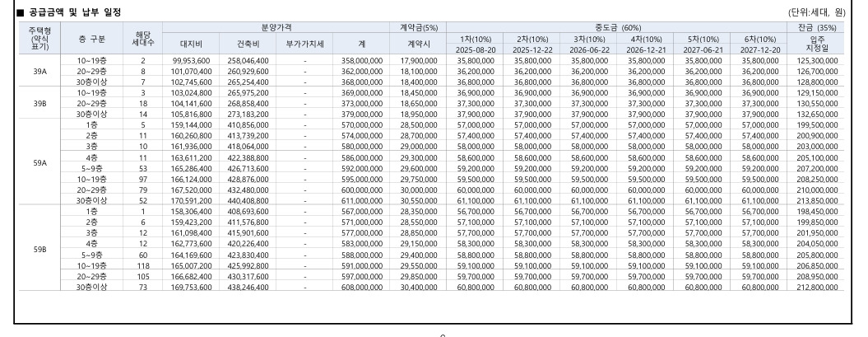Click the balance amount '125,300,000'
This screenshot has width=868, height=337.
pyautogui.click(x=816, y=60)
